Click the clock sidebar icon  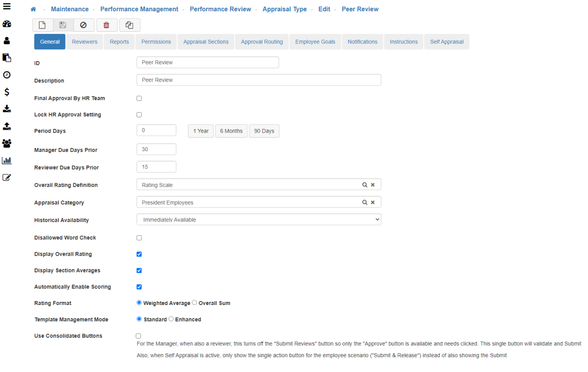(7, 75)
